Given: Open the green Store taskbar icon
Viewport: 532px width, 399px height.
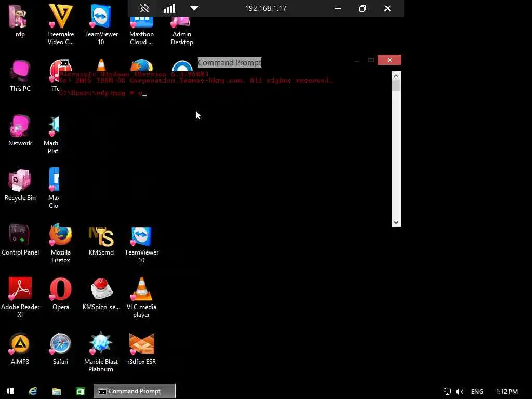Looking at the screenshot, I should [81, 391].
